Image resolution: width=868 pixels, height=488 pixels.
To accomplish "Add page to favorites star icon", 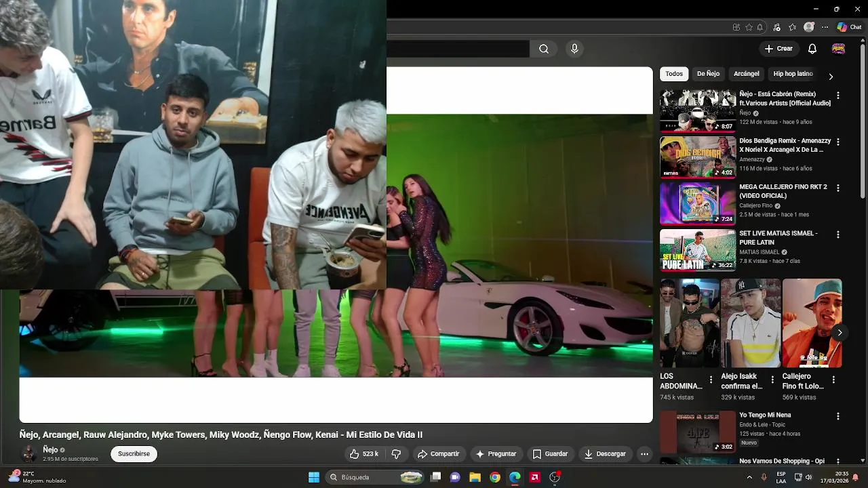I will coord(749,27).
